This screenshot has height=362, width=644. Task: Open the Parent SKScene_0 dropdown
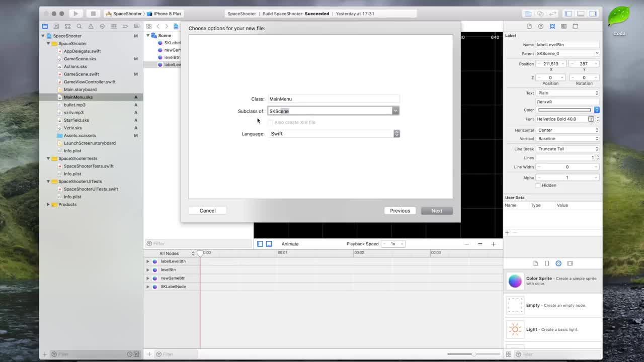(x=568, y=53)
